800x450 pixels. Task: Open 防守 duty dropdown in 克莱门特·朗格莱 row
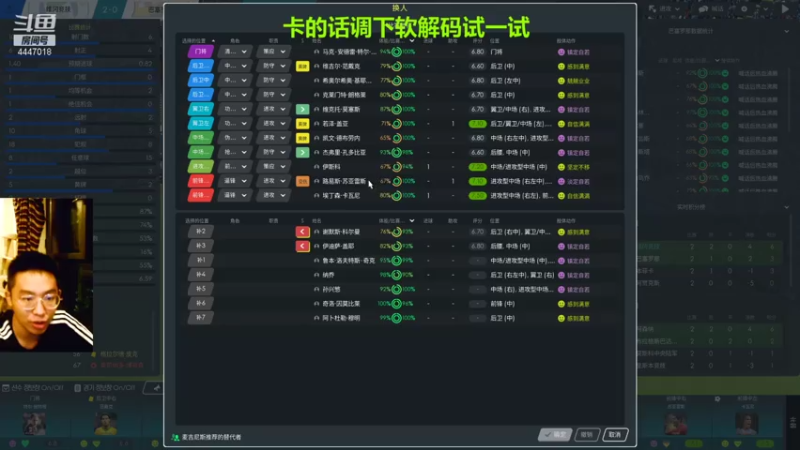(273, 94)
